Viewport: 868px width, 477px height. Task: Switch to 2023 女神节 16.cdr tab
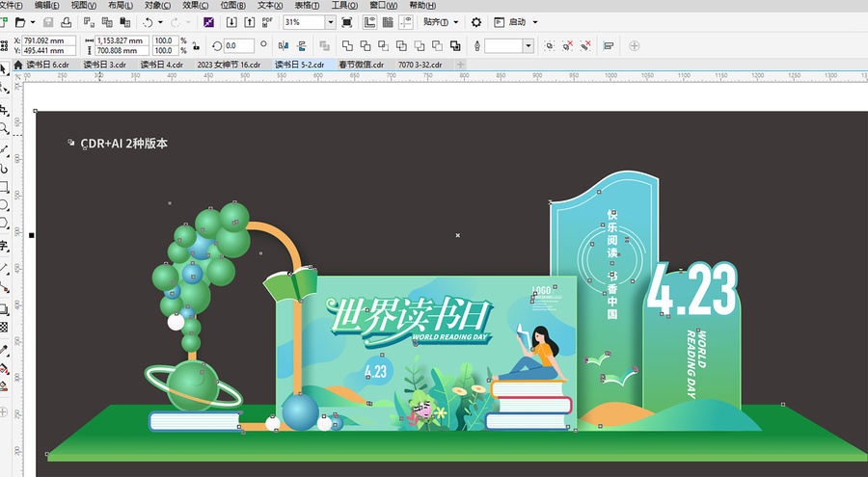click(x=229, y=65)
